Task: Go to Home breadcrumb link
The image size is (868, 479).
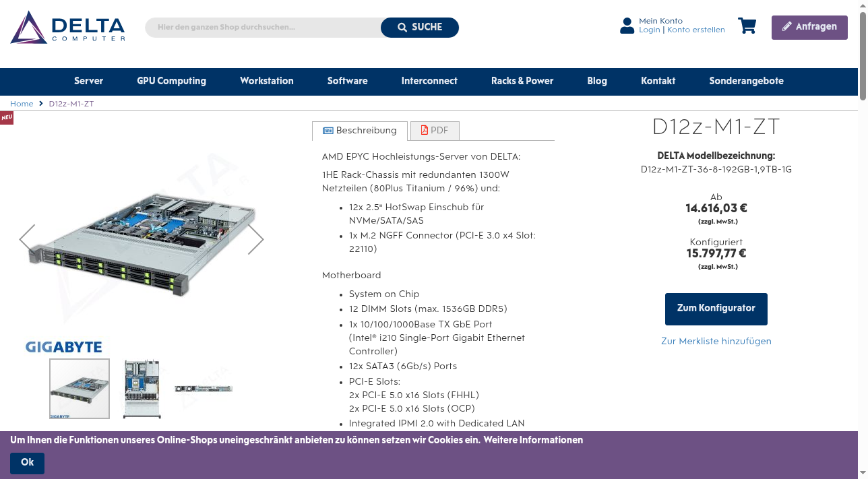Action: point(22,104)
